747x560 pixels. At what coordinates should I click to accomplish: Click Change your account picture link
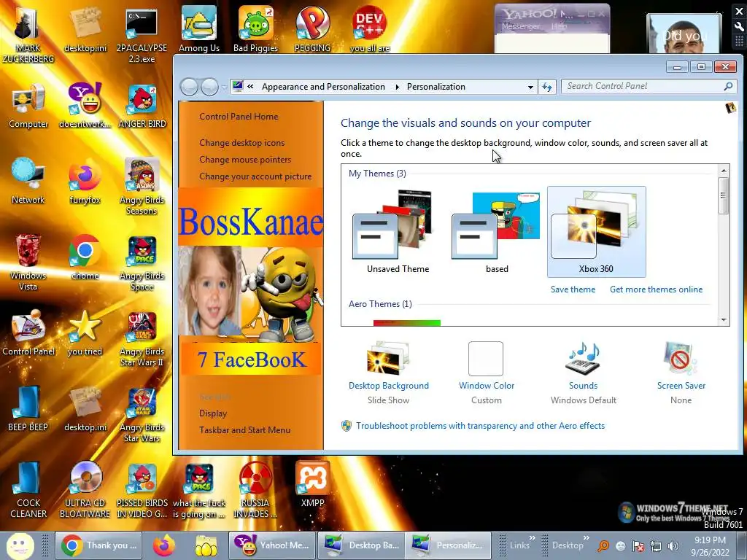255,176
